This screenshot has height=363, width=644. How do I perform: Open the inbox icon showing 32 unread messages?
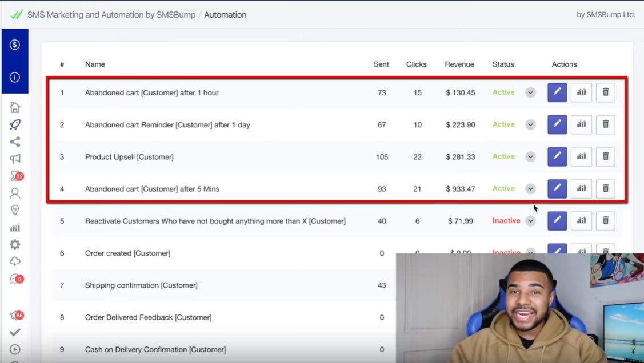click(x=14, y=176)
